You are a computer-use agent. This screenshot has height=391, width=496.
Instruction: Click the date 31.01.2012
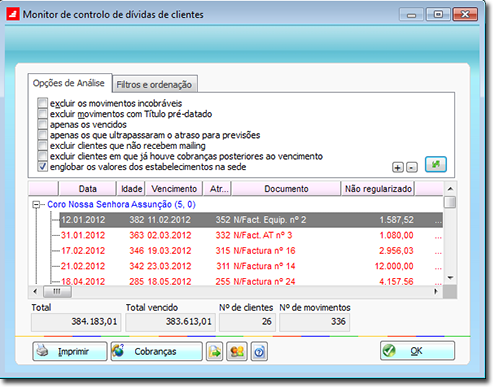coord(83,235)
